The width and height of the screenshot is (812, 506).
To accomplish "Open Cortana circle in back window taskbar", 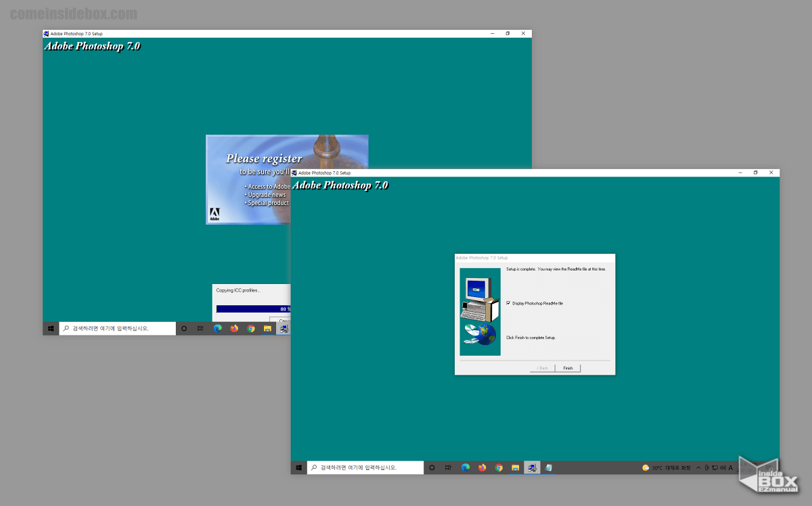I will pyautogui.click(x=184, y=328).
